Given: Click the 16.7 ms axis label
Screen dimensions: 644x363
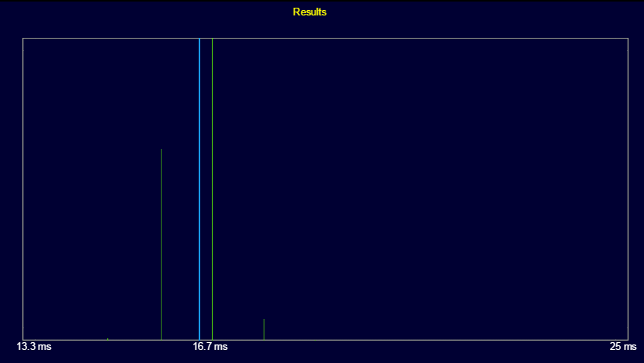Looking at the screenshot, I should 210,347.
